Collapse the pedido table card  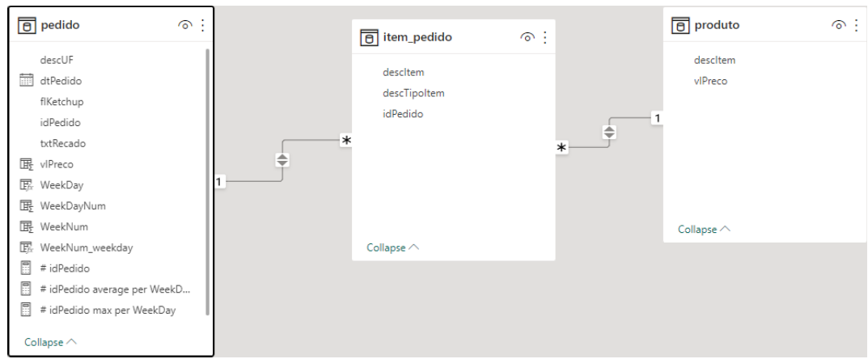click(50, 342)
